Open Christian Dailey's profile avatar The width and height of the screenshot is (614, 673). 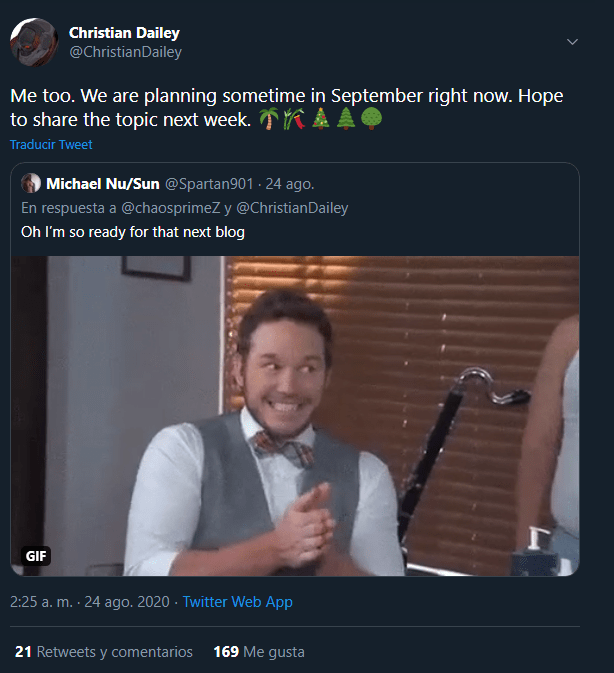click(34, 42)
